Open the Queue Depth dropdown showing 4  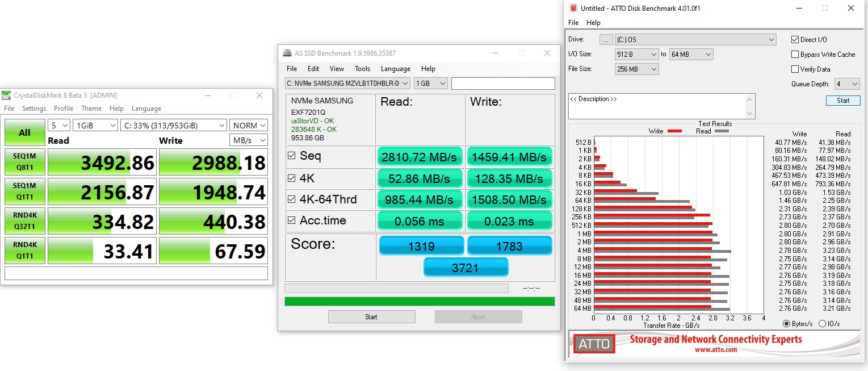click(847, 84)
